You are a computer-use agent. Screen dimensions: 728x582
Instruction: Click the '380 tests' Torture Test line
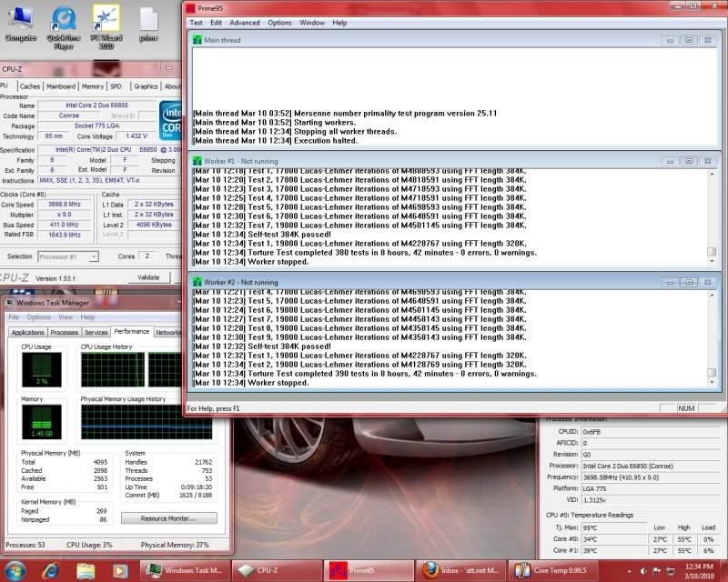click(x=365, y=253)
